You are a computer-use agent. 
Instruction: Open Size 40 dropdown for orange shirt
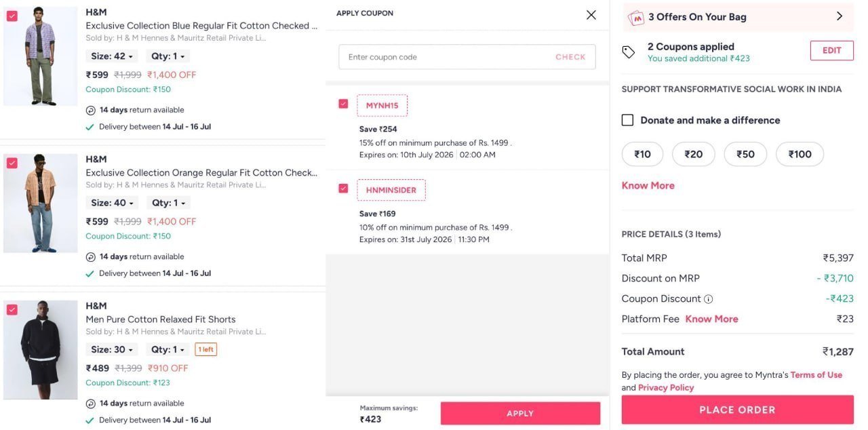(x=112, y=203)
